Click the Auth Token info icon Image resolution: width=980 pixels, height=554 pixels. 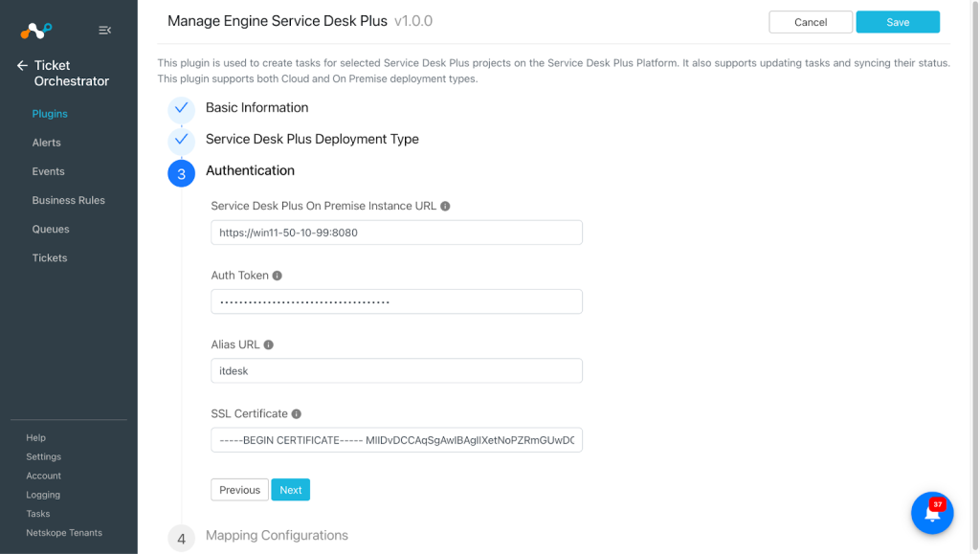[x=277, y=276]
